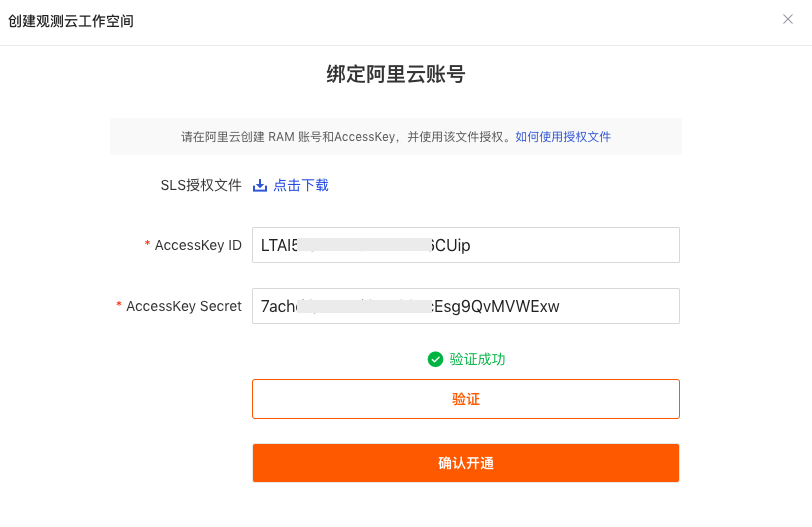Click the orange 确认开通 button
The height and width of the screenshot is (527, 812).
[x=466, y=463]
